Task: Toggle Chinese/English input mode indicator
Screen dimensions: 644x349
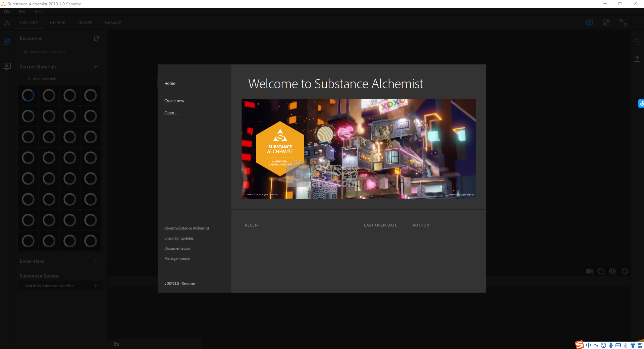Action: (589, 345)
